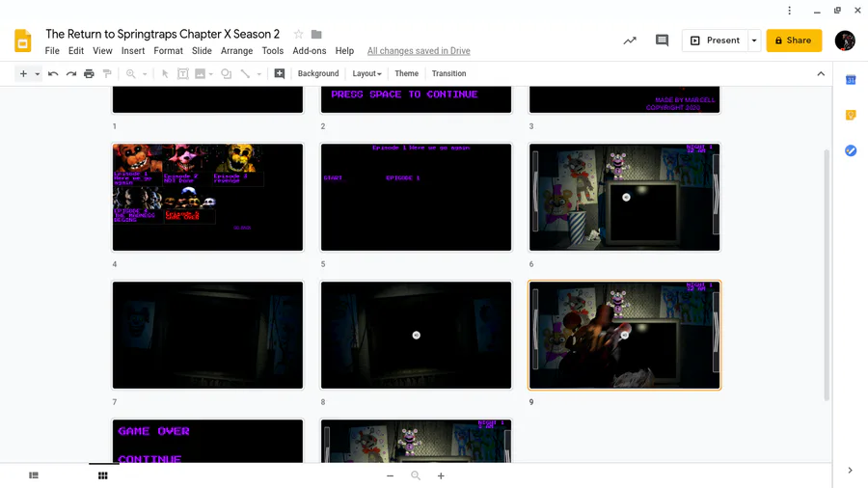Open the Format menu
The height and width of the screenshot is (488, 868).
click(168, 51)
